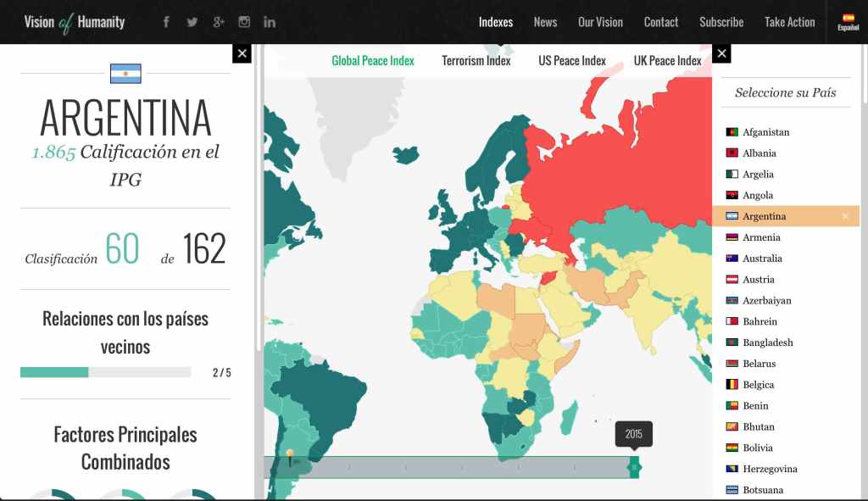Click the Argentina flag above the country name
Screen dimensions: 868x501
(x=125, y=74)
